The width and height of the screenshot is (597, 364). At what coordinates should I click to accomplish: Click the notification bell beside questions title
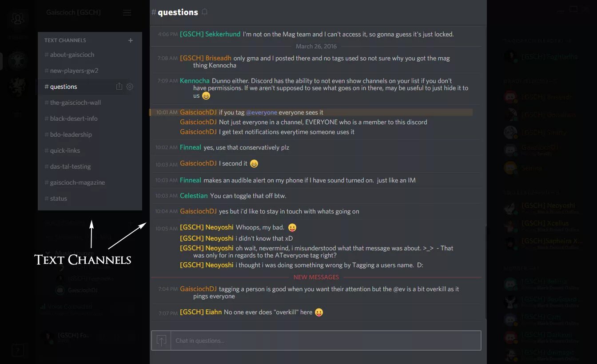[x=204, y=12]
